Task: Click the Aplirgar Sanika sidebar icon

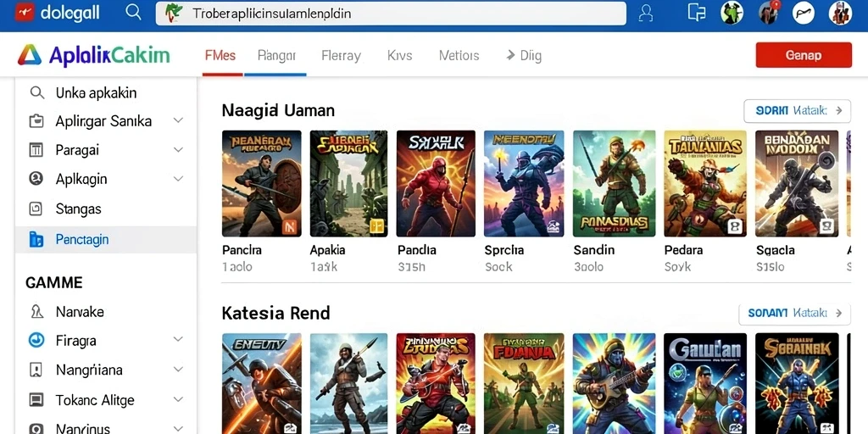Action: click(36, 120)
